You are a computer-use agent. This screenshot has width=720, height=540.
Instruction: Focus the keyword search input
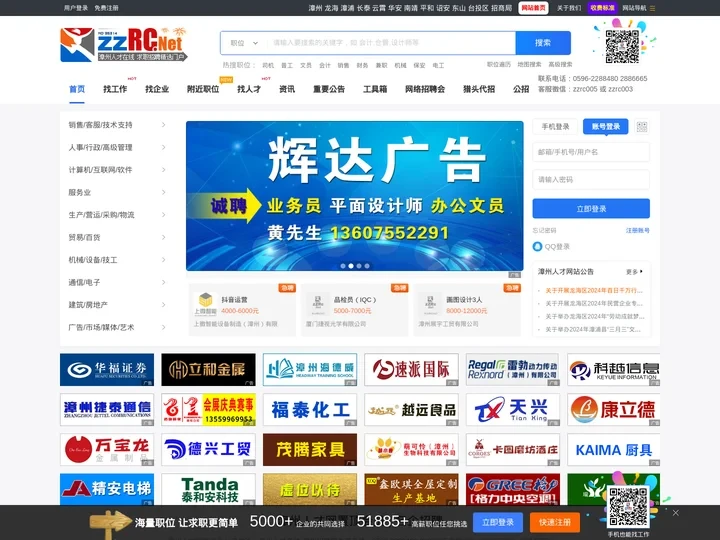[391, 43]
